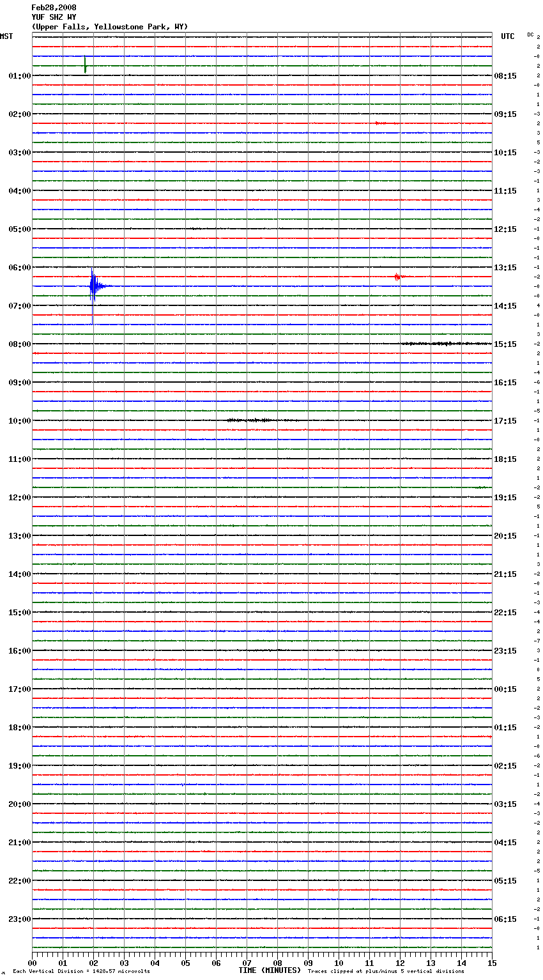Click the 06:15 UTC time label
The height and width of the screenshot is (980, 543).
point(505,919)
